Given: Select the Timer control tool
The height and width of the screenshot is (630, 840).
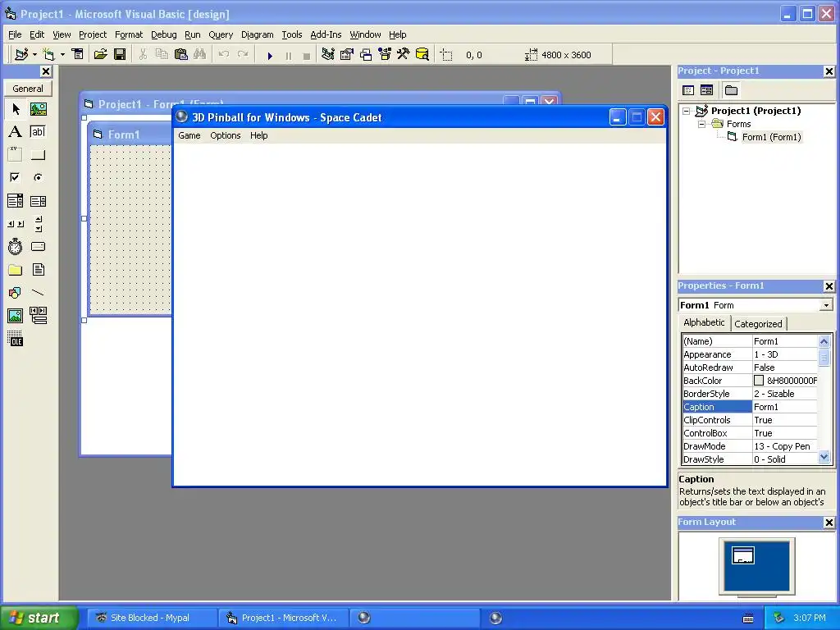Looking at the screenshot, I should click(x=16, y=246).
